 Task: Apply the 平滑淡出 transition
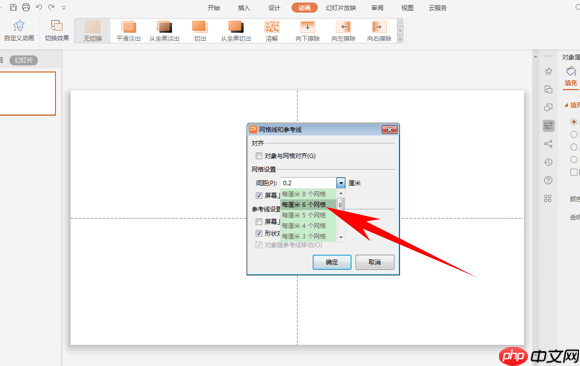coord(128,31)
